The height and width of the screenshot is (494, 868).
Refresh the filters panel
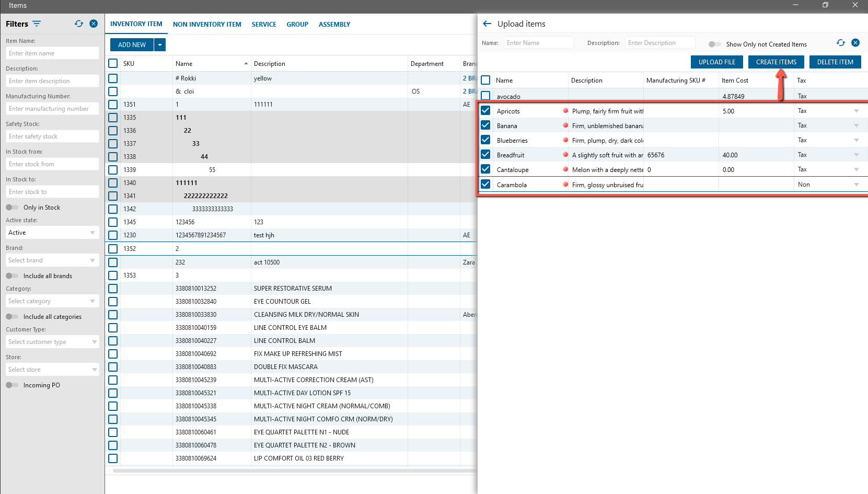[79, 24]
